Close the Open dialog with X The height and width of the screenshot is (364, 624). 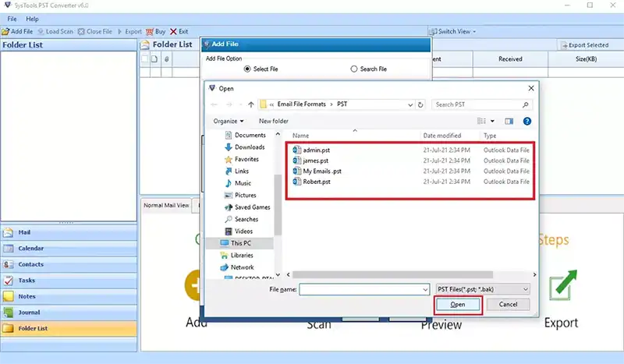[x=531, y=88]
